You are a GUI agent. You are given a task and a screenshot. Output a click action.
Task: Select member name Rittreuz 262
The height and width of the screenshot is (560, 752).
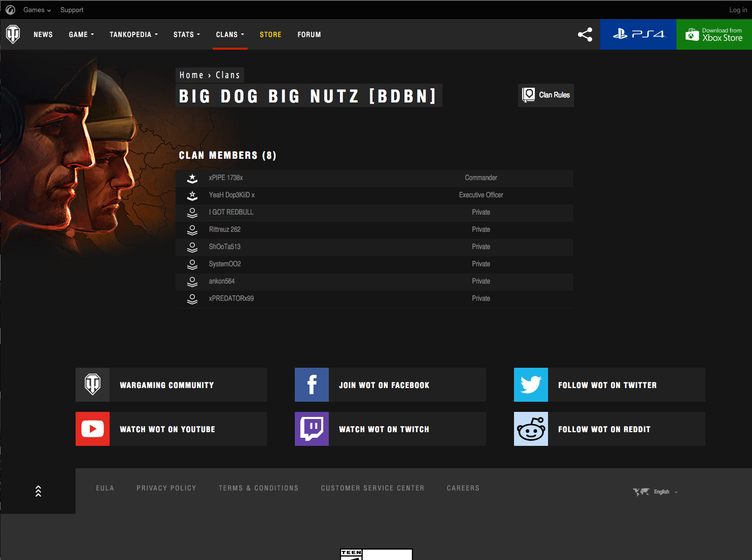point(225,229)
